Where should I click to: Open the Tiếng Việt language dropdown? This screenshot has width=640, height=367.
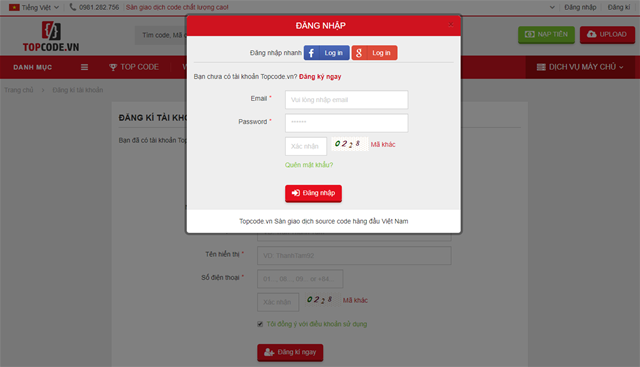click(x=40, y=7)
